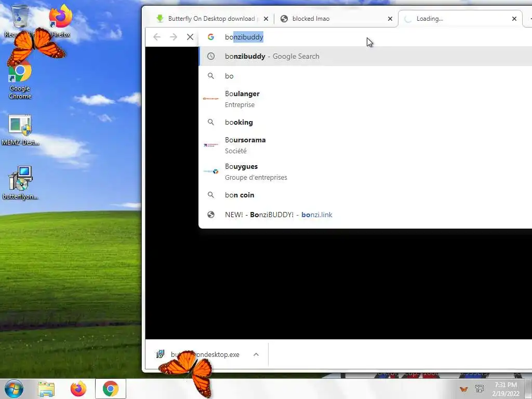Screen dimensions: 532x399
Task: Choose the Boursorama Société suggestion
Action: click(365, 145)
